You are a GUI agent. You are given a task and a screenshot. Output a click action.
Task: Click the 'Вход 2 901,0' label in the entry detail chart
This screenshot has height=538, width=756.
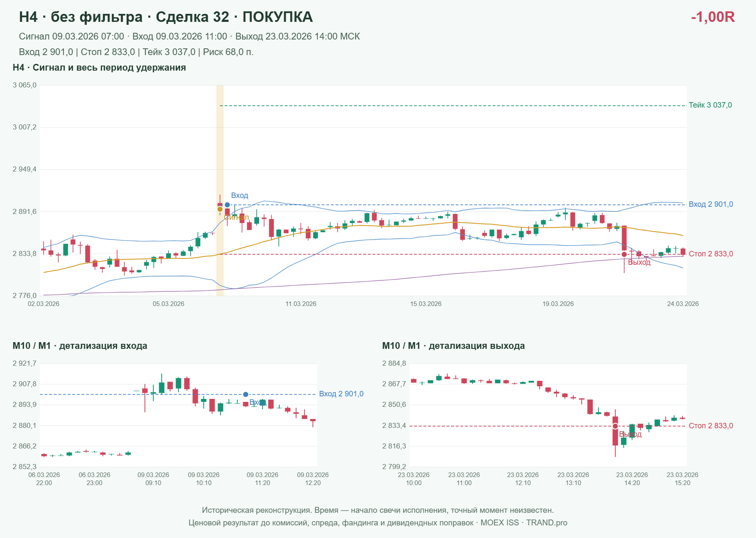341,394
